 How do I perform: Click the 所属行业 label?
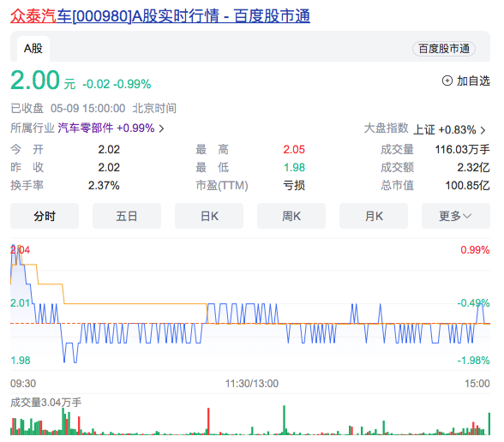point(33,128)
